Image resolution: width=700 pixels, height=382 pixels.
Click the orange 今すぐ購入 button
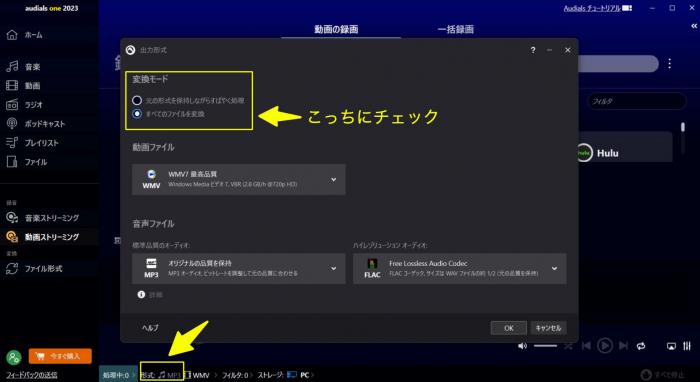tap(60, 356)
